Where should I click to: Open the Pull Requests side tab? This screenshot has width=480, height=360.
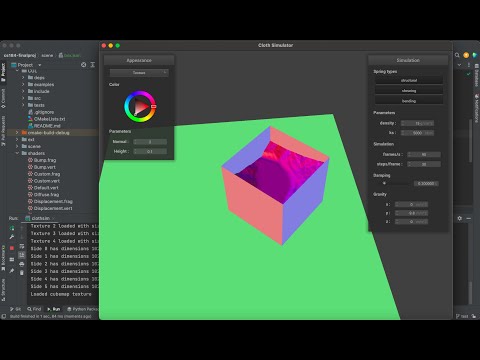(x=3, y=131)
